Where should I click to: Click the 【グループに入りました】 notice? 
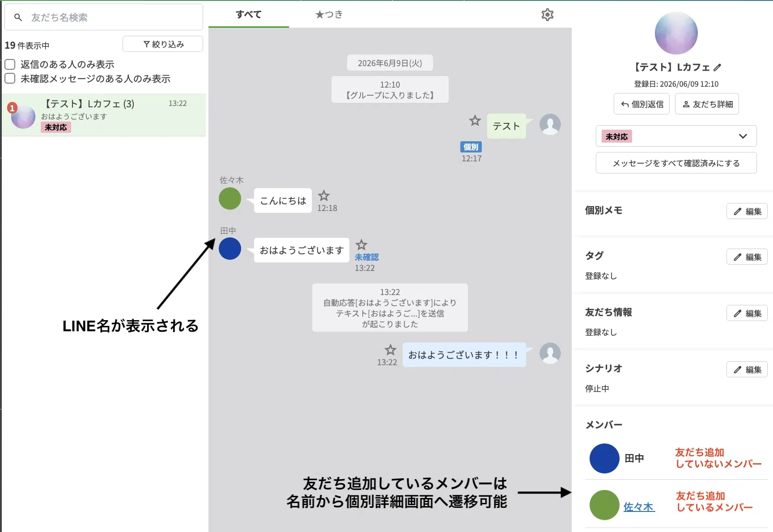(x=390, y=89)
